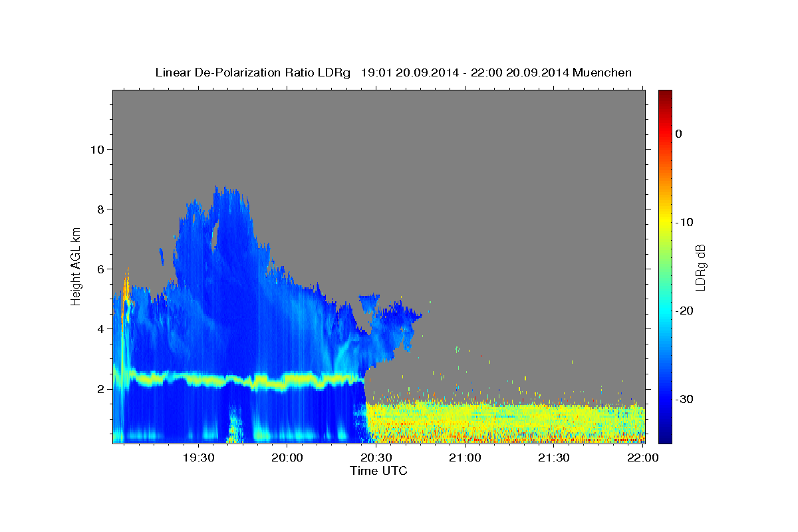Select the 22:00 time axis label
This screenshot has height=532, width=798.
pyautogui.click(x=642, y=458)
